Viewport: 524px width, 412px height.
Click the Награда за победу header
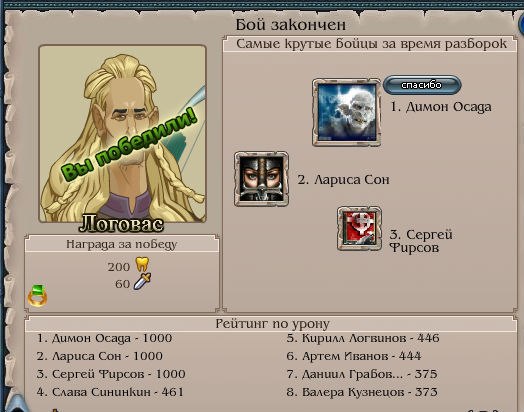(122, 244)
